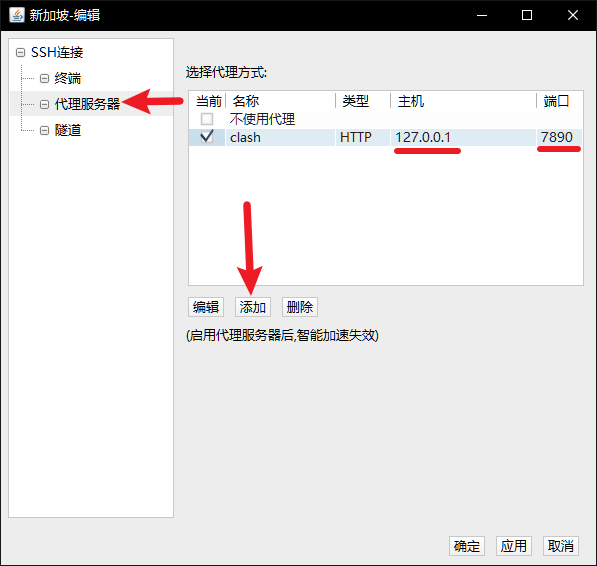This screenshot has height=566, width=597.
Task: Toggle the expander icon beside 终端
Action: [x=45, y=78]
